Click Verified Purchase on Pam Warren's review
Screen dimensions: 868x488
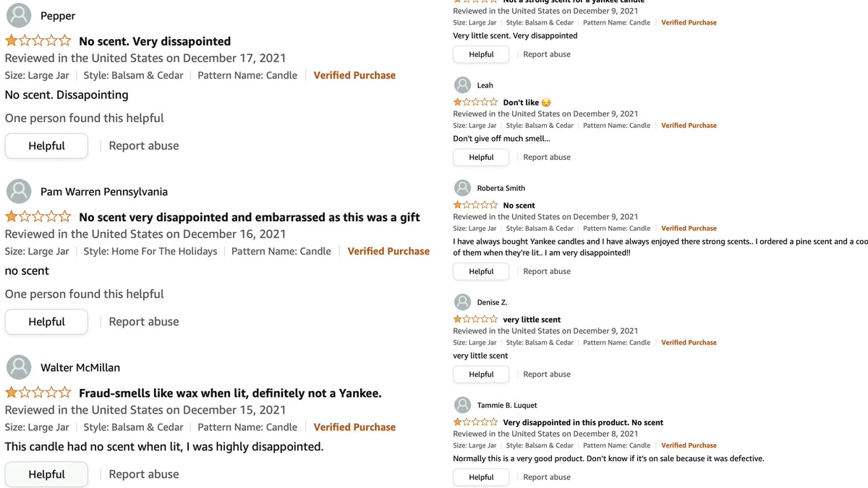pos(388,252)
